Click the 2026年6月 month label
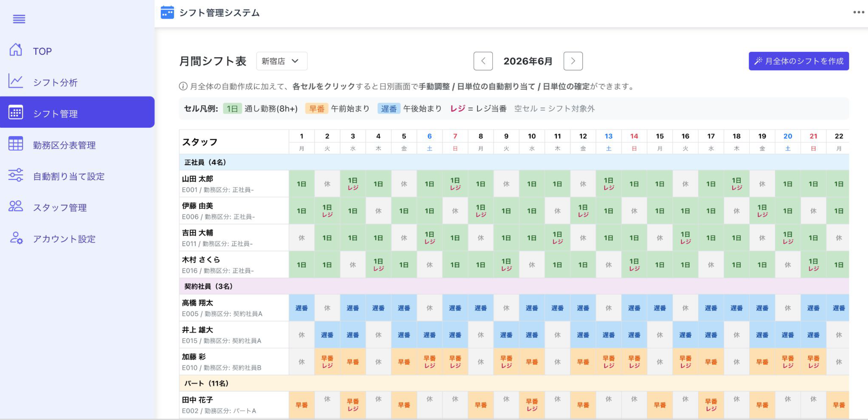Viewport: 868px width, 420px height. (528, 61)
